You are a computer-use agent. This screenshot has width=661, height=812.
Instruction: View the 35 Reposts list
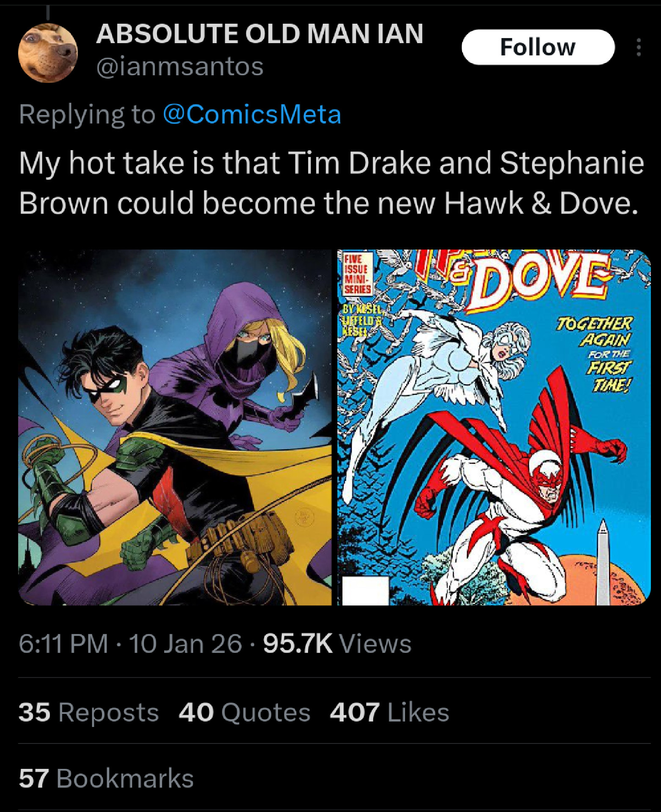tap(88, 712)
